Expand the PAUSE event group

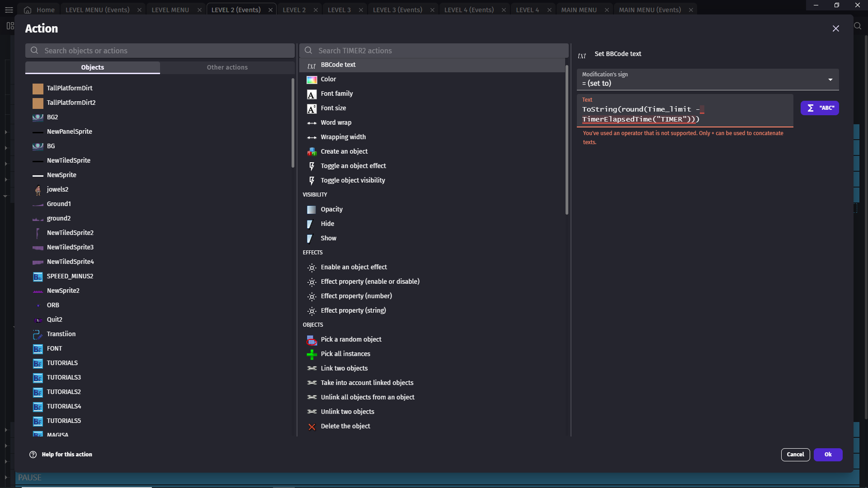pos(6,477)
